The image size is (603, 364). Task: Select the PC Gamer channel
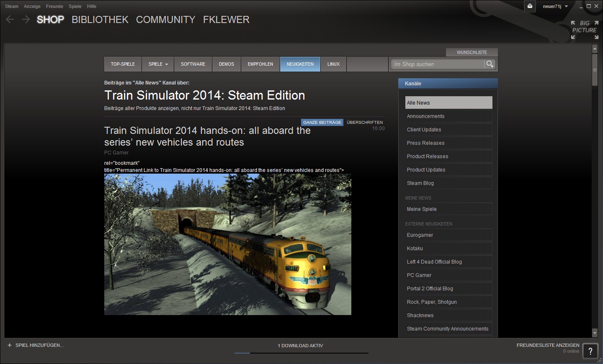click(449, 275)
